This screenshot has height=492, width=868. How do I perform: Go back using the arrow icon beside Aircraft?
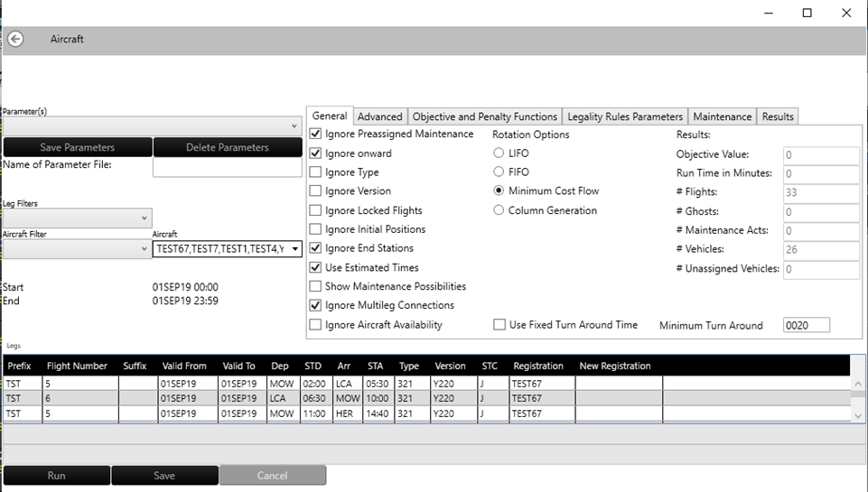point(15,40)
